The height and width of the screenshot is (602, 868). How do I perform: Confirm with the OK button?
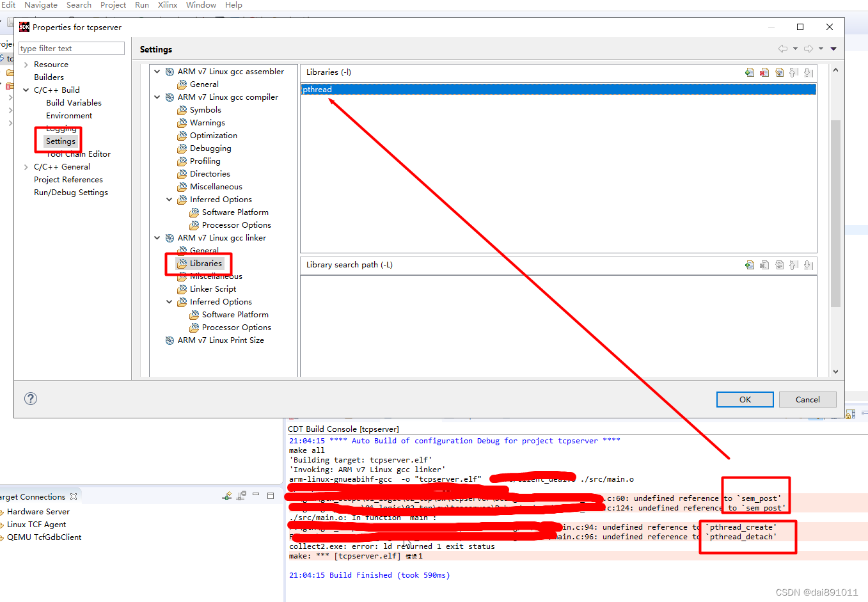745,399
